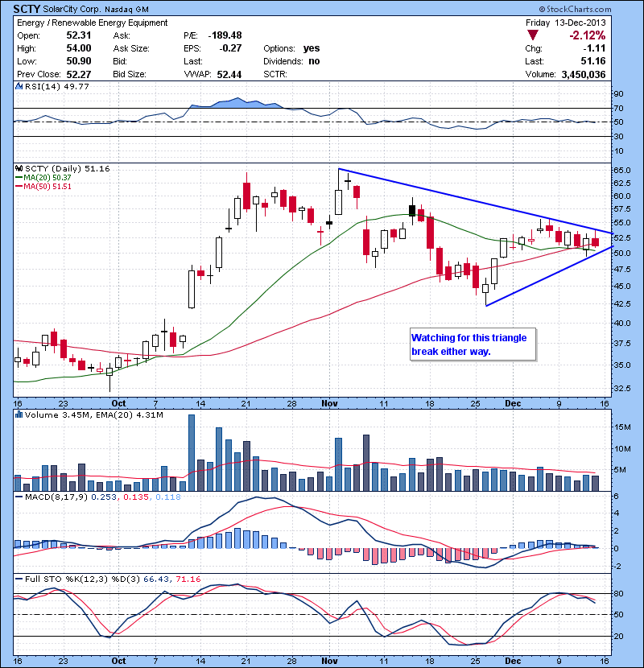Click the 70 label on the RSI axis
The width and height of the screenshot is (644, 668).
pos(618,108)
